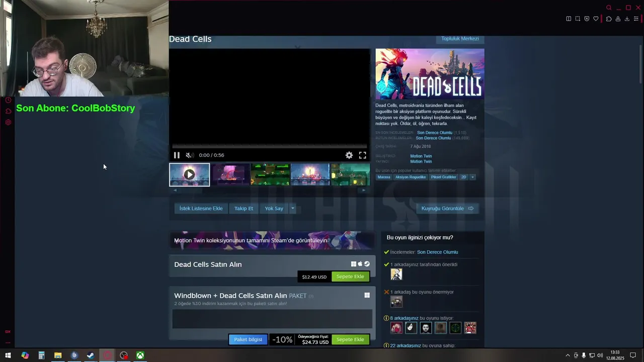The height and width of the screenshot is (362, 644).
Task: Open the Xbox app from taskbar
Action: (x=140, y=355)
